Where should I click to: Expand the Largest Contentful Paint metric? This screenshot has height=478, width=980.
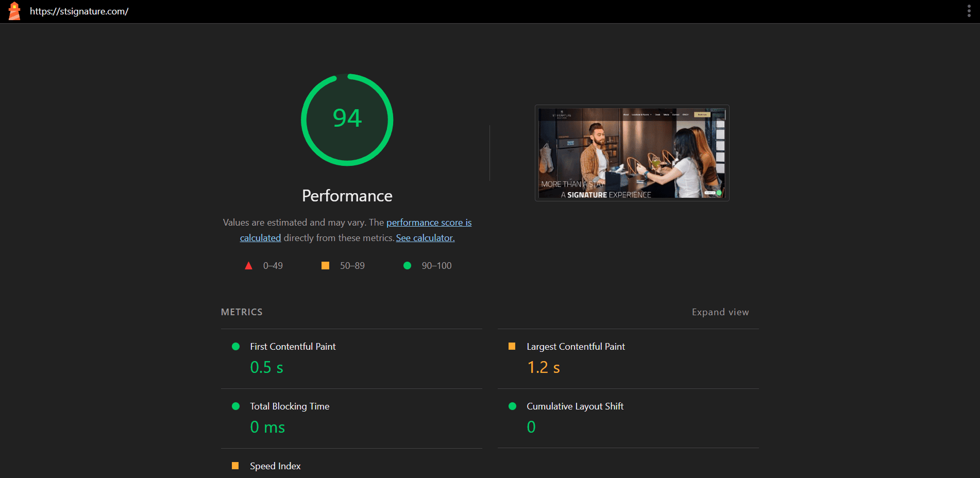[576, 347]
